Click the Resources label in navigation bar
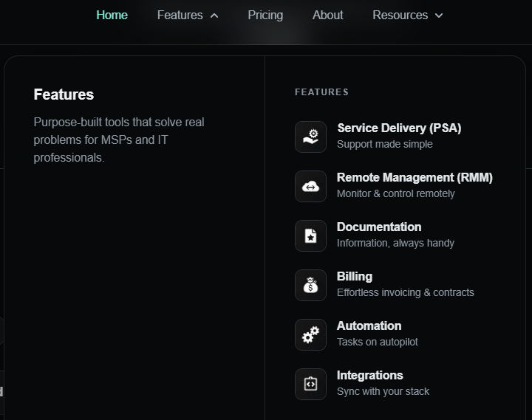 [x=400, y=15]
